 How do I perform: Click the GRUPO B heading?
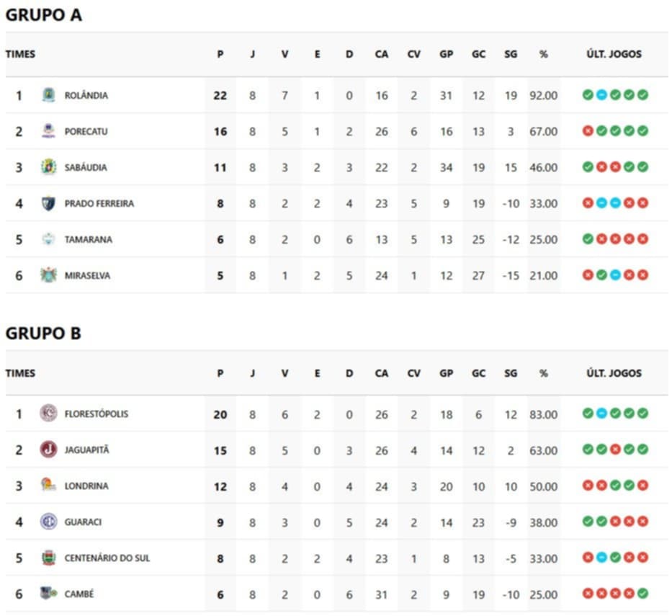coord(43,334)
